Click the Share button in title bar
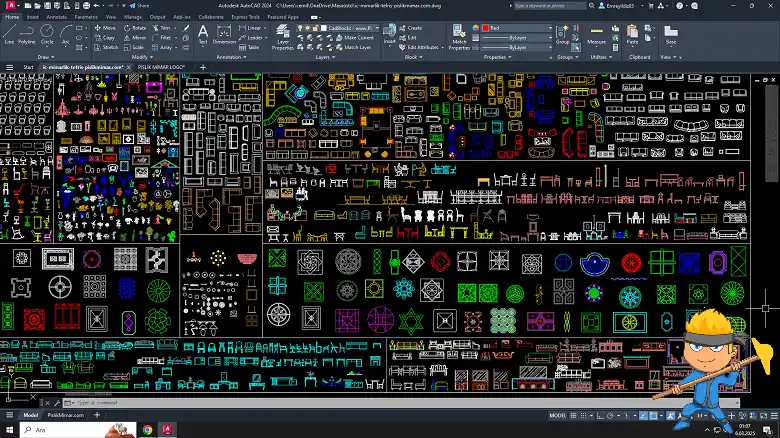 pos(139,5)
